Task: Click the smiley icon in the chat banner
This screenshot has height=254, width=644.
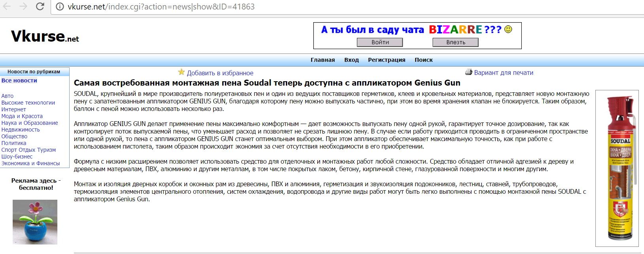Action: click(508, 29)
